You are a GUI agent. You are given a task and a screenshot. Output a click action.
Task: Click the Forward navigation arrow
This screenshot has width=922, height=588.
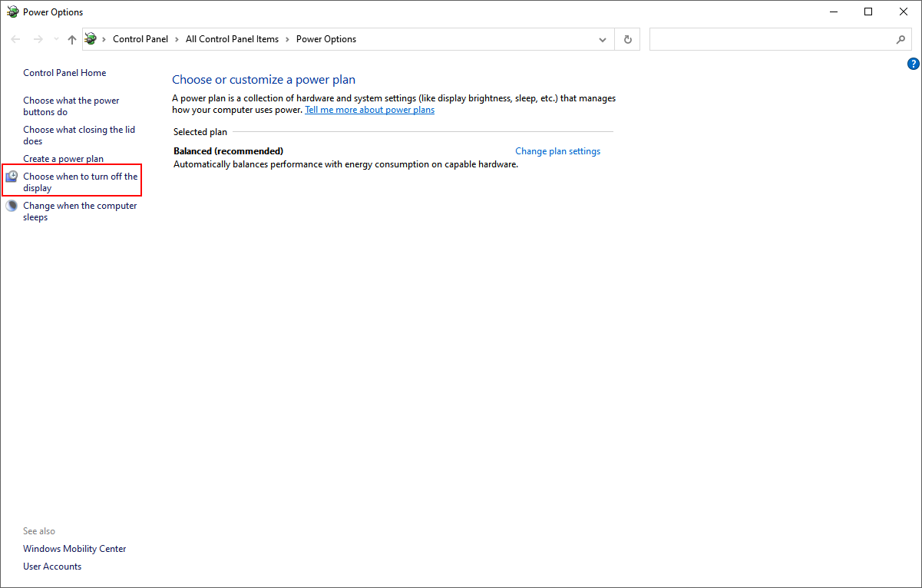38,39
